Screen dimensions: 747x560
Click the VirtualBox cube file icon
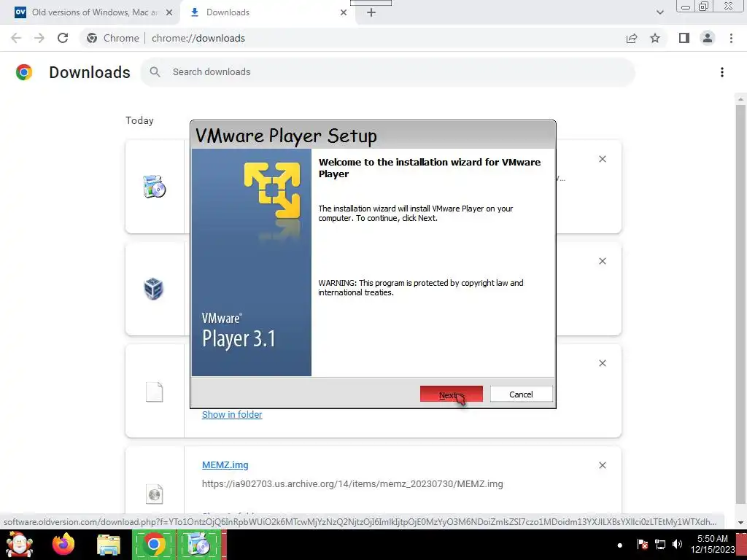154,289
